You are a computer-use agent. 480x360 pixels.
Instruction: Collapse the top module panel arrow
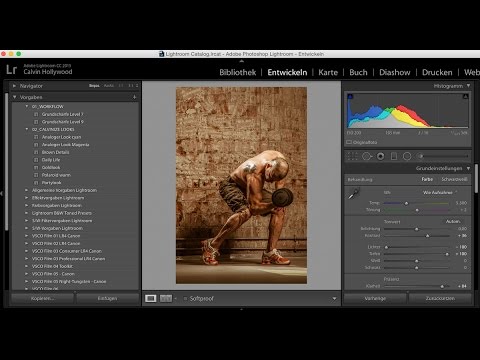(x=241, y=61)
